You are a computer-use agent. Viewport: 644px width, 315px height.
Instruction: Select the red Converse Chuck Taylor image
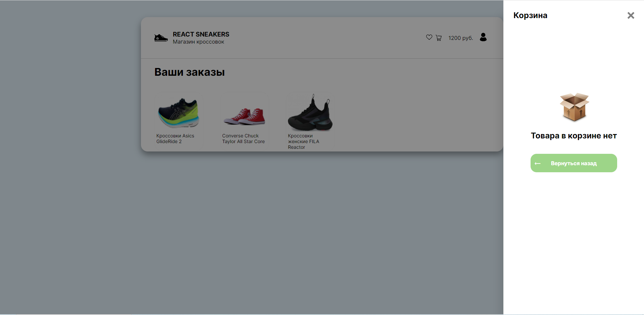[244, 116]
